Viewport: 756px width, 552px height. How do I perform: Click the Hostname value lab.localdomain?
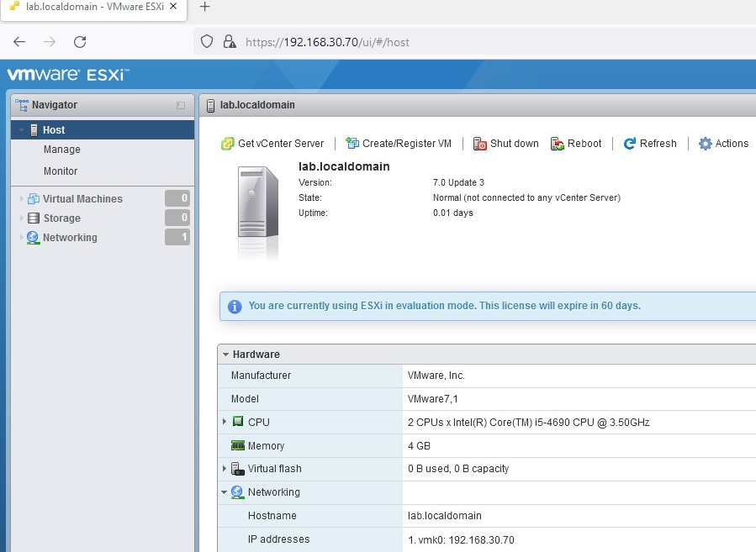(x=445, y=516)
